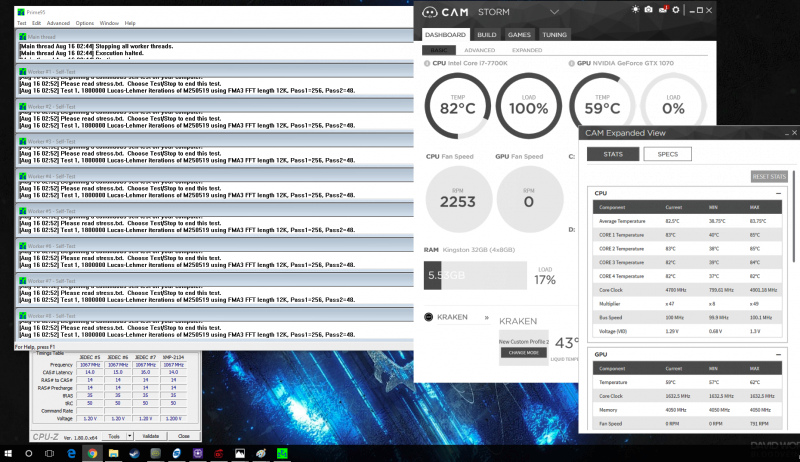800x462 pixels.
Task: Launch Microsoft Edge from taskbar
Action: [71, 453]
